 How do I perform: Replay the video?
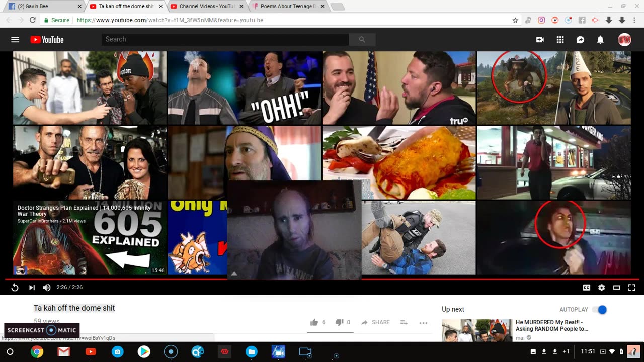click(x=15, y=287)
